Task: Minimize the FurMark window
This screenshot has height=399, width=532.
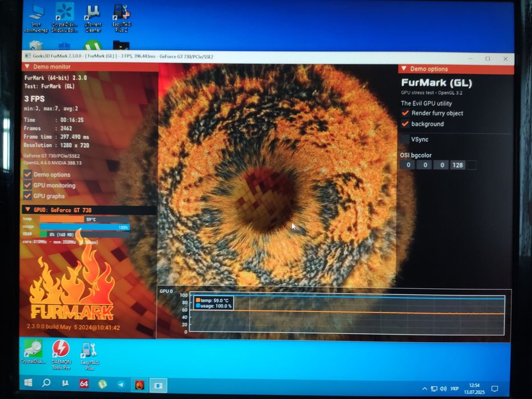Action: 470,58
